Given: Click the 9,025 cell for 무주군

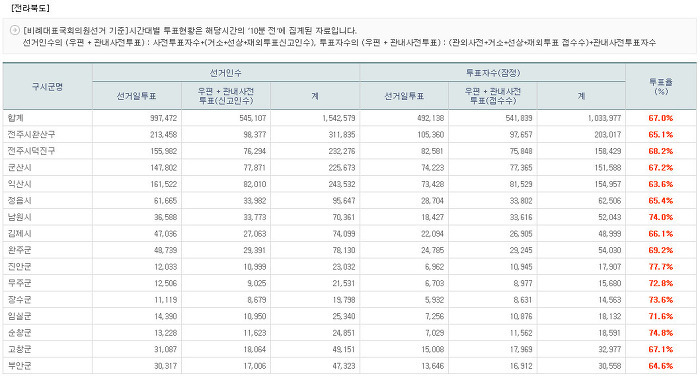Looking at the screenshot, I should (x=257, y=284).
